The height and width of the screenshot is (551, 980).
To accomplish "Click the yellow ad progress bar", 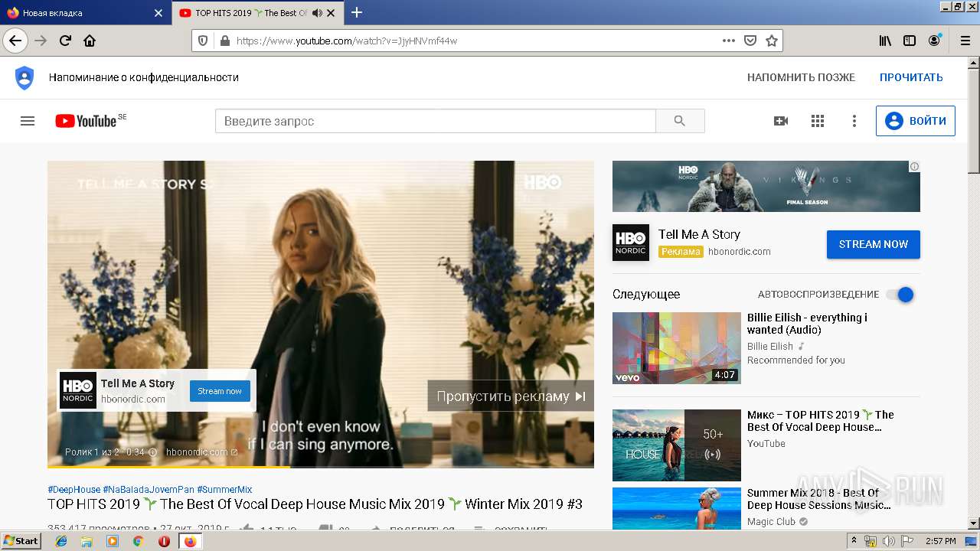I will [168, 466].
